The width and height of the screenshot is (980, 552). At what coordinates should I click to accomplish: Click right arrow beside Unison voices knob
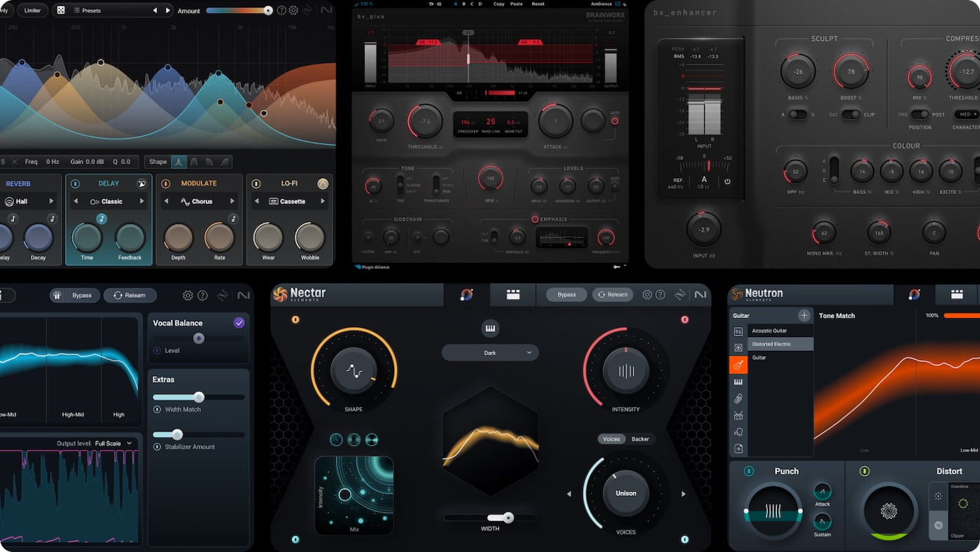684,494
